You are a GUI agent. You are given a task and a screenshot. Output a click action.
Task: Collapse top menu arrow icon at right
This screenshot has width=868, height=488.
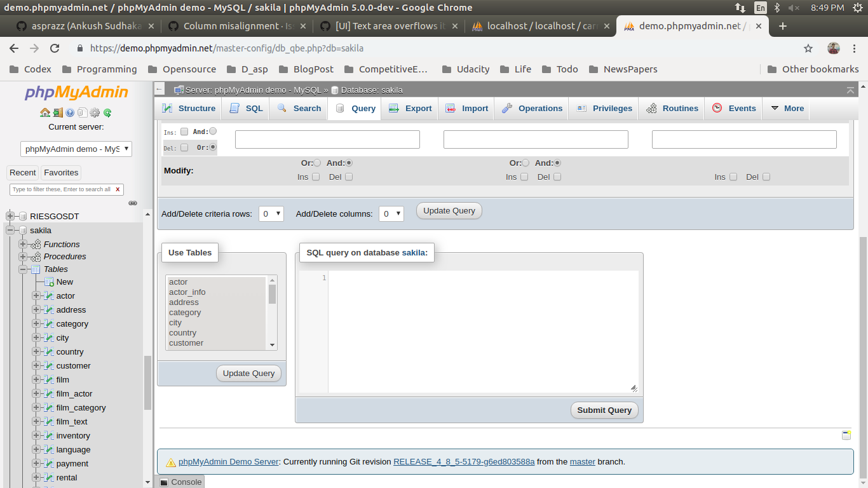[x=850, y=90]
